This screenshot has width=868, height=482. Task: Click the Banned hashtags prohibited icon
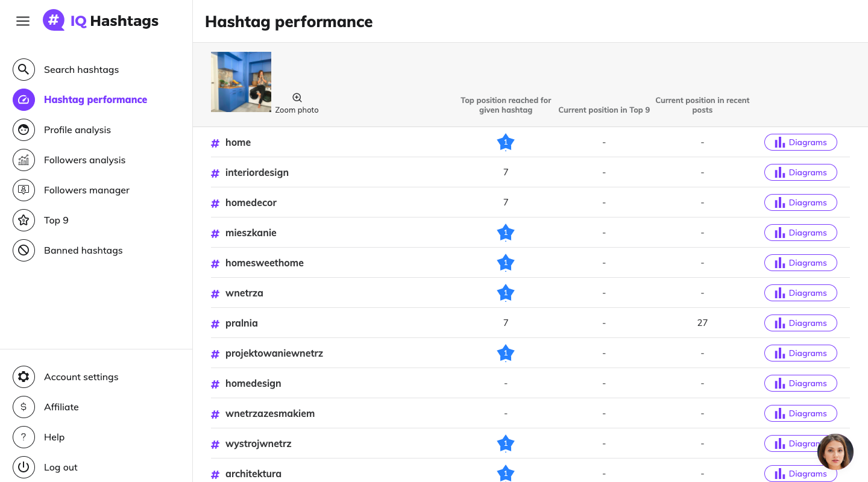pos(24,250)
